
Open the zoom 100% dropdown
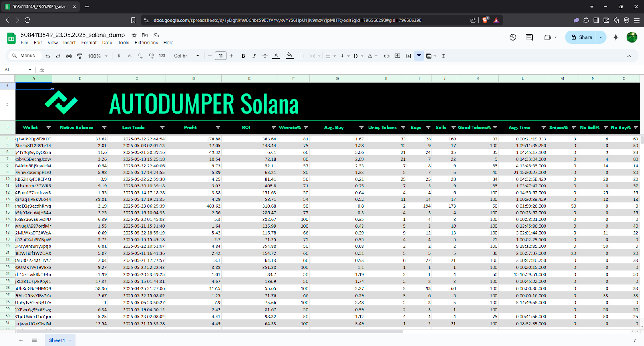[98, 56]
